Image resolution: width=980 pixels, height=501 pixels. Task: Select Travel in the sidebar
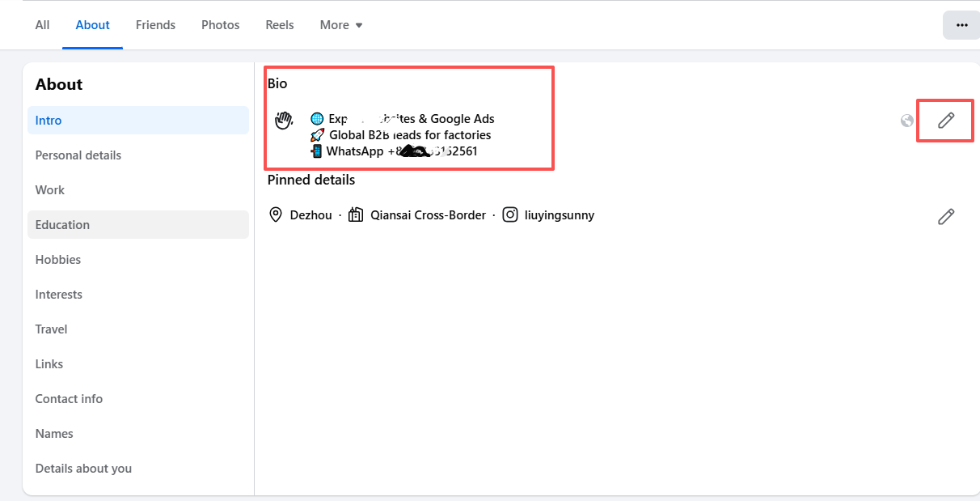pos(138,329)
